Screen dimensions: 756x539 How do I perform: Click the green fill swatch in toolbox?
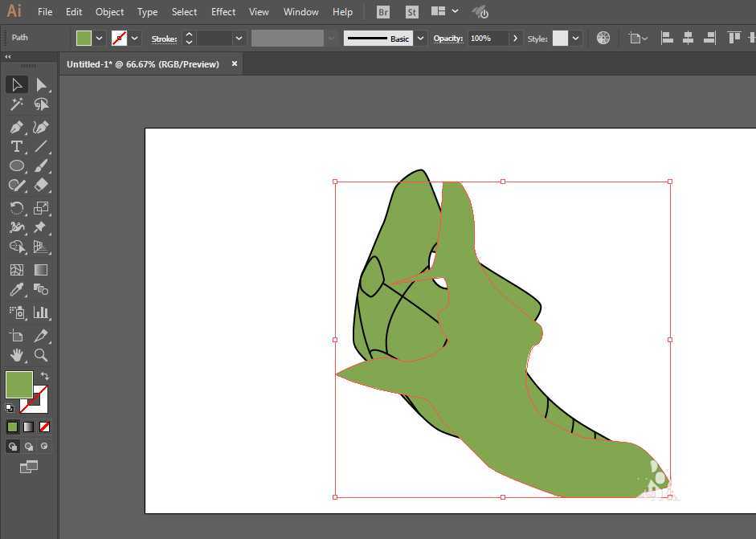18,384
